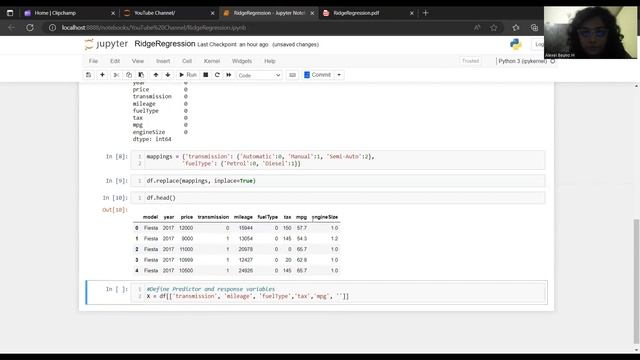Open the Help menu
Screen dimensions: 640x360
[270, 61]
